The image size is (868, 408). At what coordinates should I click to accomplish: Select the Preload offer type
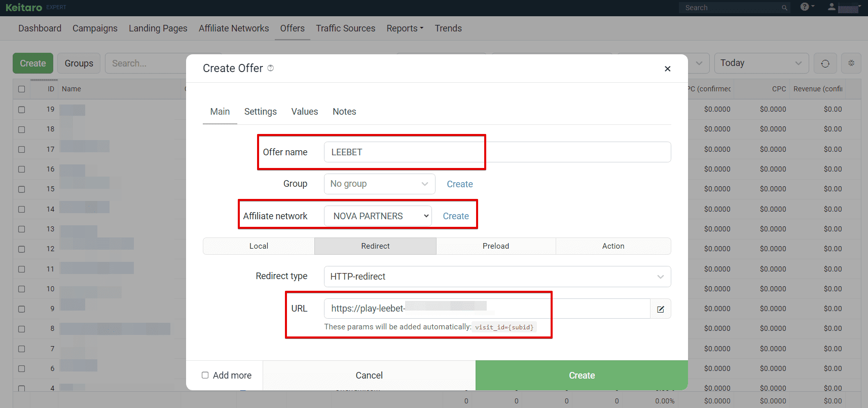point(496,246)
